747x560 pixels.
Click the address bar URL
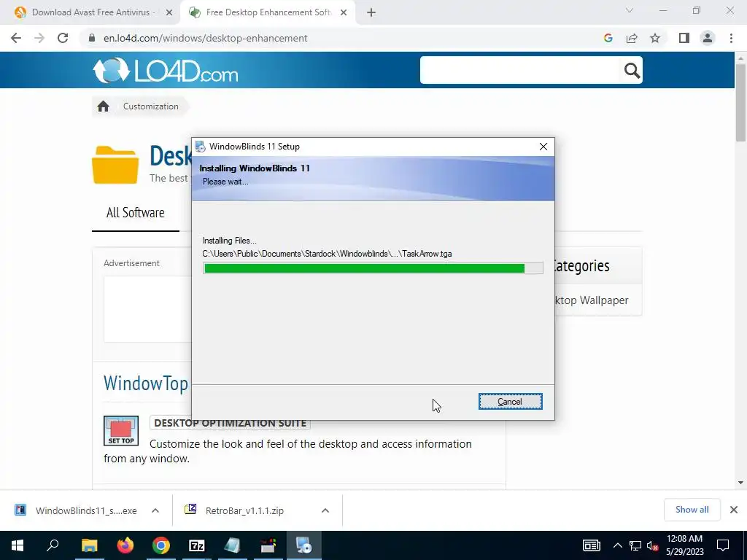(x=205, y=38)
